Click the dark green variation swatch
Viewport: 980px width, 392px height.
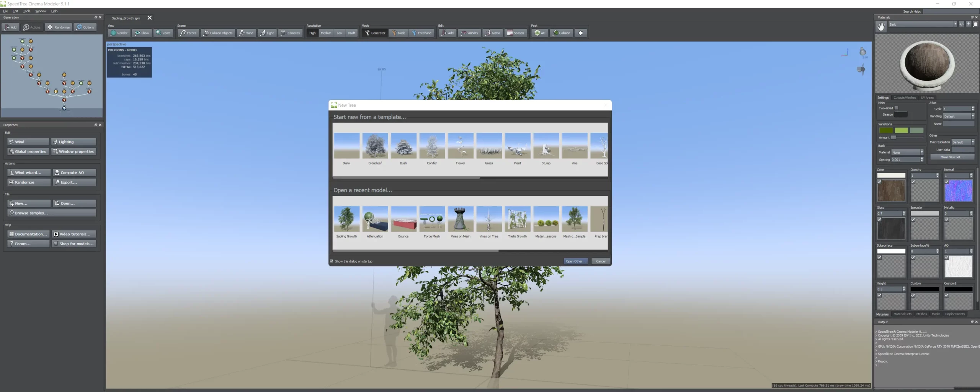coord(886,130)
